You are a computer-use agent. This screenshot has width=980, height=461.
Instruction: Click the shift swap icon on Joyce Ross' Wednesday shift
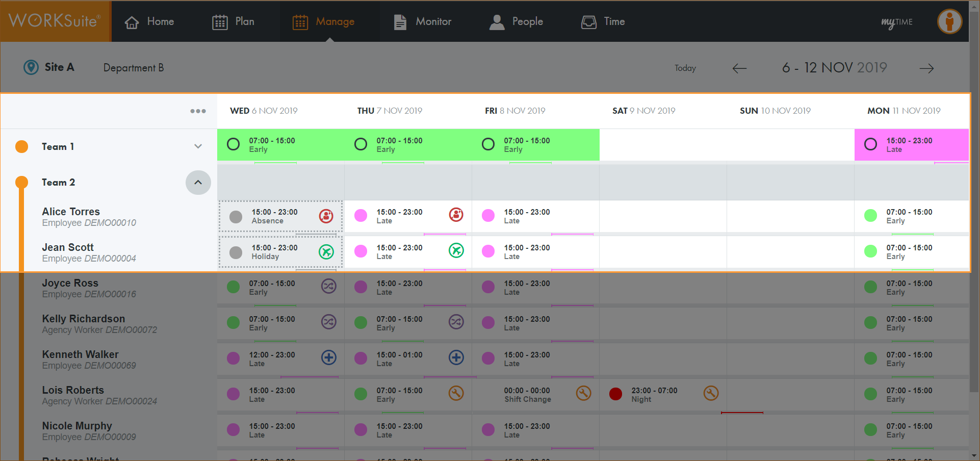point(328,287)
